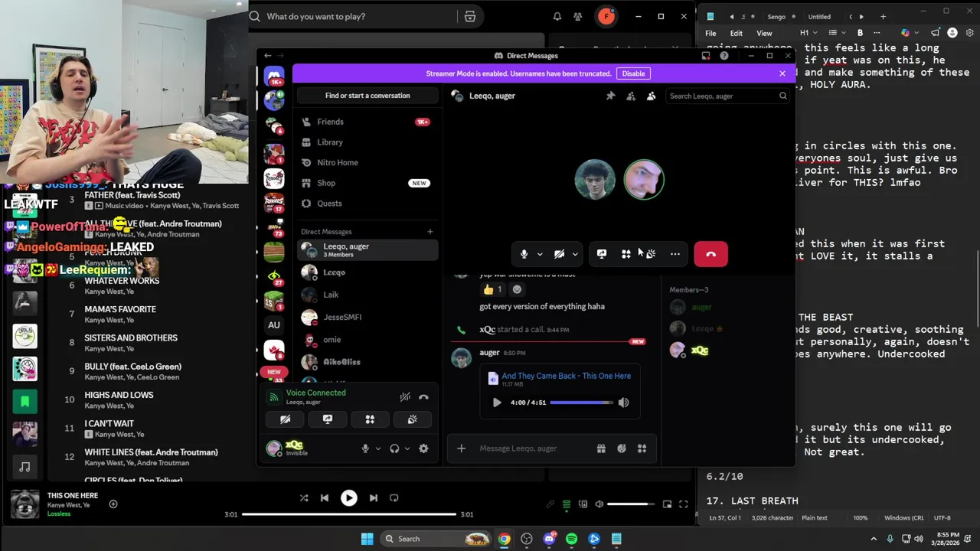Screen dimensions: 980x551
Task: Open Chrome from the taskbar
Action: click(504, 539)
